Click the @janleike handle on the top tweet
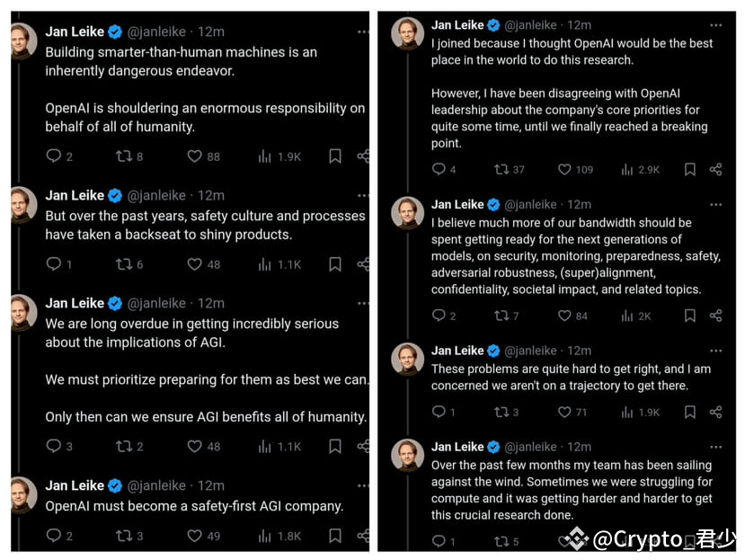Screen dimensions: 745x560 (x=155, y=31)
